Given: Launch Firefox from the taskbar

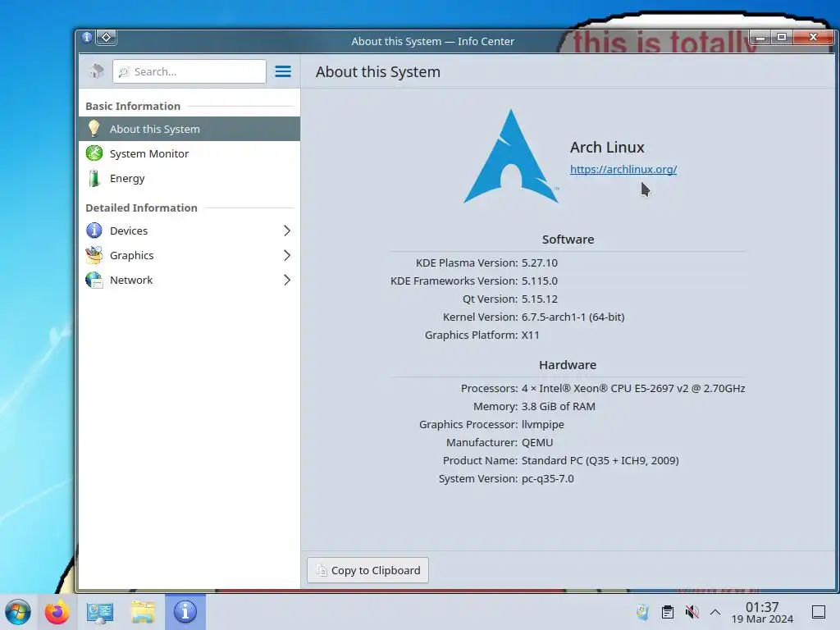Looking at the screenshot, I should (57, 612).
